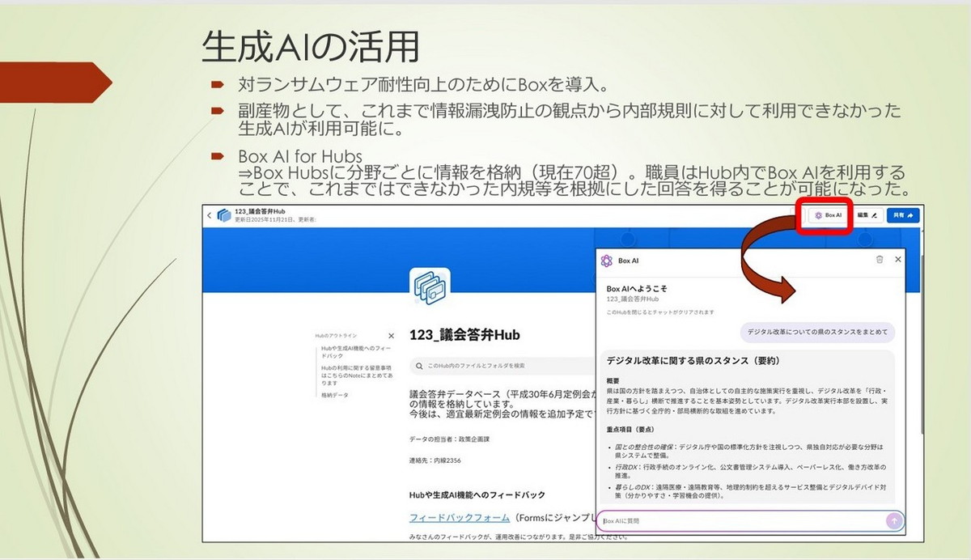Select outline item 格納データ
The height and width of the screenshot is (560, 971).
pos(334,395)
